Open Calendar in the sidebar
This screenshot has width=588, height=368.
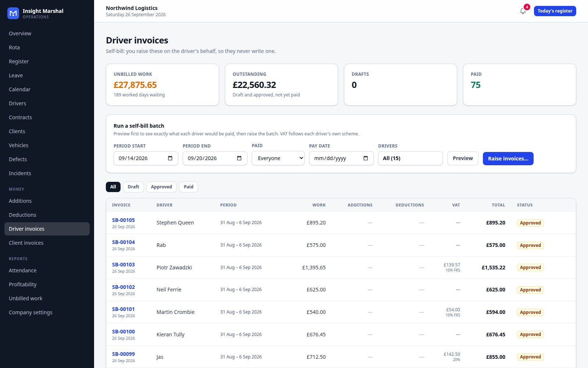coord(47,89)
